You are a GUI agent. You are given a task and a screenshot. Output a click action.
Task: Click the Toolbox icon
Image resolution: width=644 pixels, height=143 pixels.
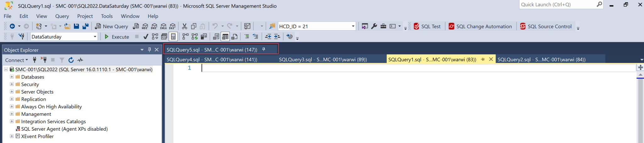[383, 26]
